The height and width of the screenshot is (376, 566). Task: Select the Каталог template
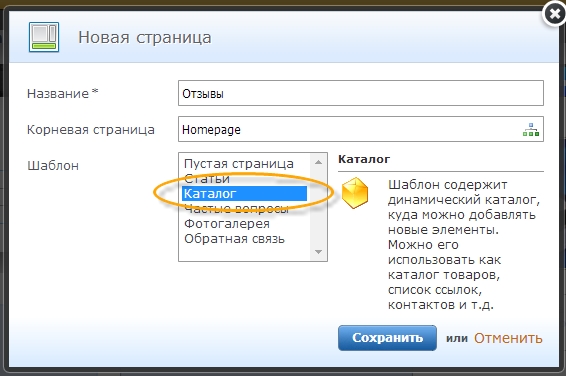tap(244, 193)
